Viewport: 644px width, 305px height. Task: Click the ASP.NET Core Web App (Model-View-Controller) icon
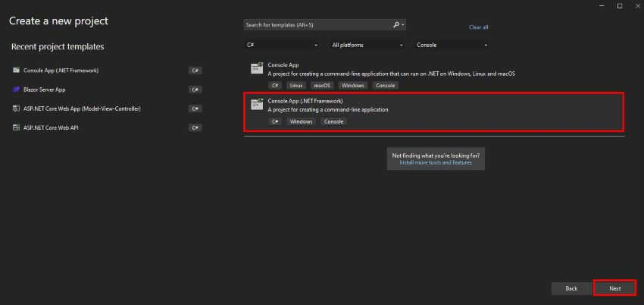(17, 108)
